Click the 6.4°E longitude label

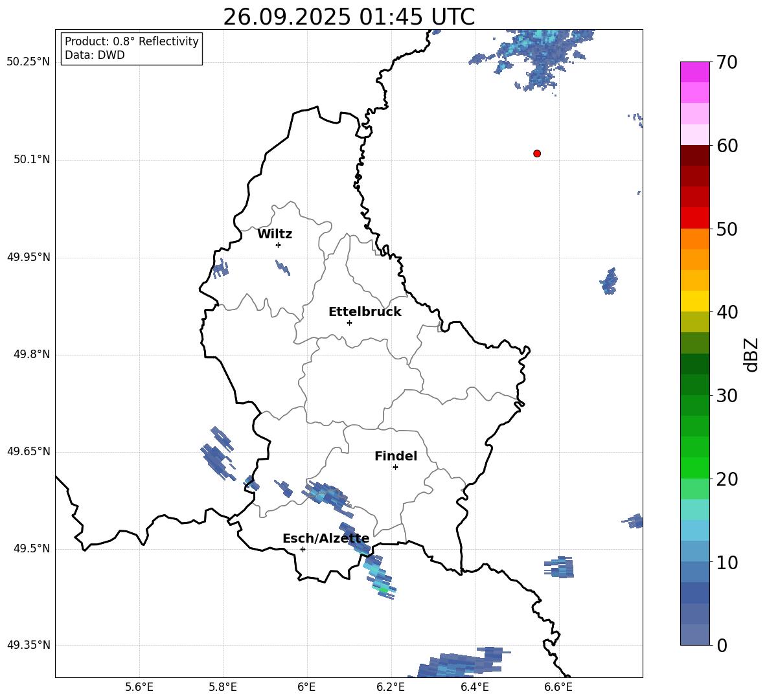tap(474, 687)
